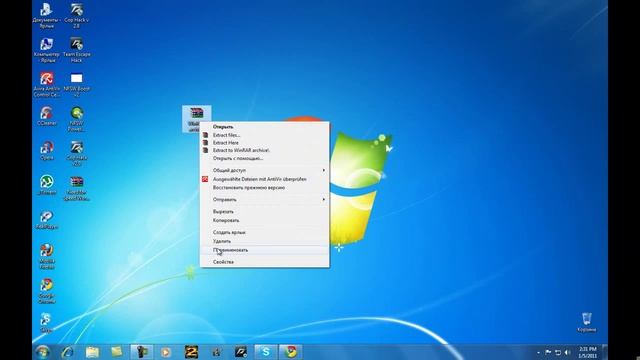
Task: Scan file with AntiVir from context menu
Action: coord(264,179)
